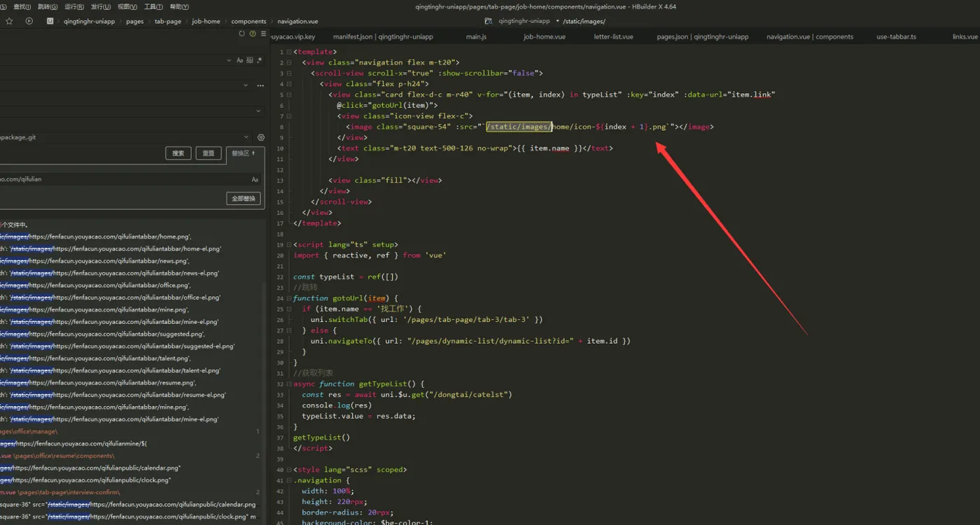980x525 pixels.
Task: Click 'pages' breadcrumb segment
Action: (135, 21)
